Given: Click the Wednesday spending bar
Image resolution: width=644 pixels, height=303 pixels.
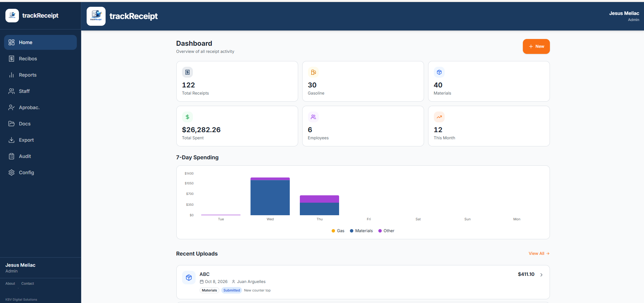Looking at the screenshot, I should (270, 196).
